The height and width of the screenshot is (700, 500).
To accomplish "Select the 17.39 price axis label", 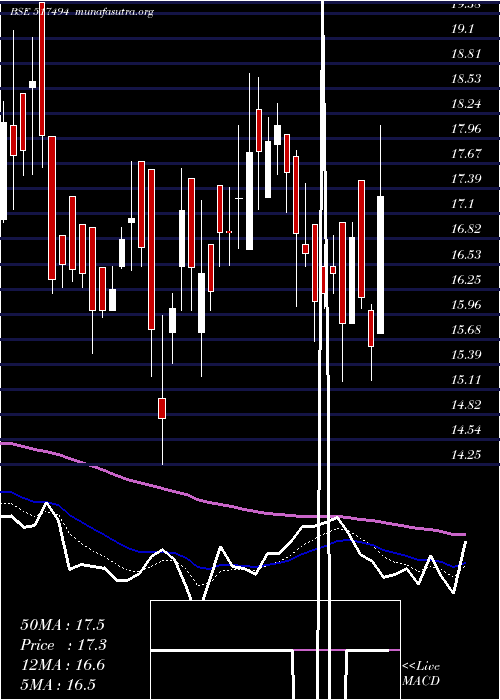I will [x=466, y=179].
